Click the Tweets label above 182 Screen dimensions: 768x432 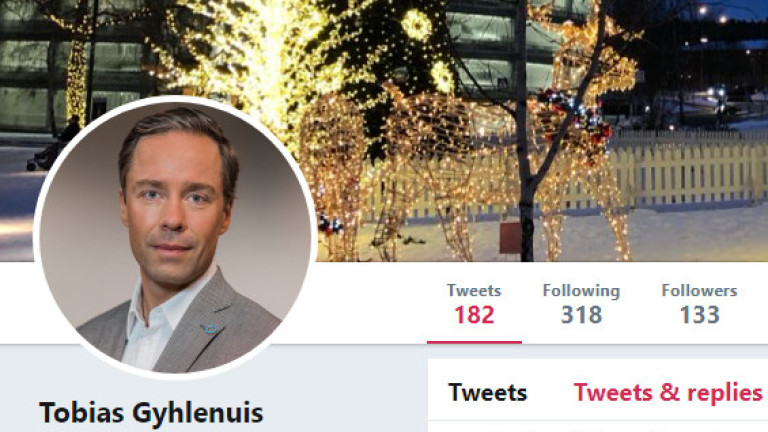point(474,290)
